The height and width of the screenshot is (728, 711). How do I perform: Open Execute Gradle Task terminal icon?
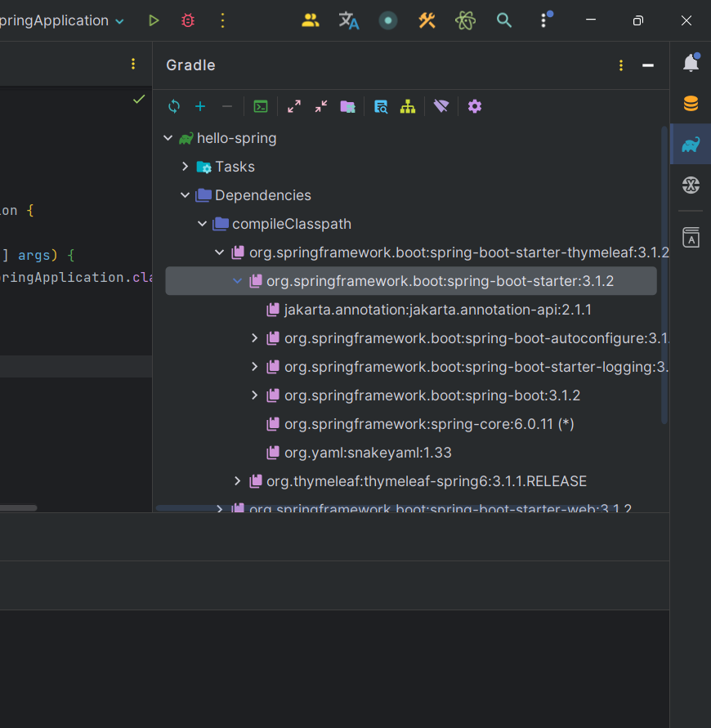[x=261, y=106]
